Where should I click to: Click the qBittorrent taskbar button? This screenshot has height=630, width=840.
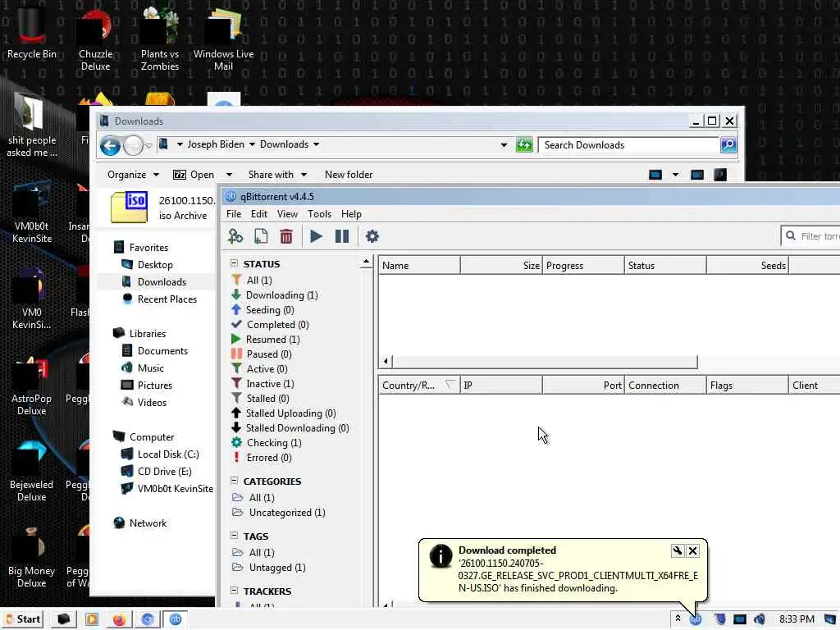pyautogui.click(x=176, y=619)
